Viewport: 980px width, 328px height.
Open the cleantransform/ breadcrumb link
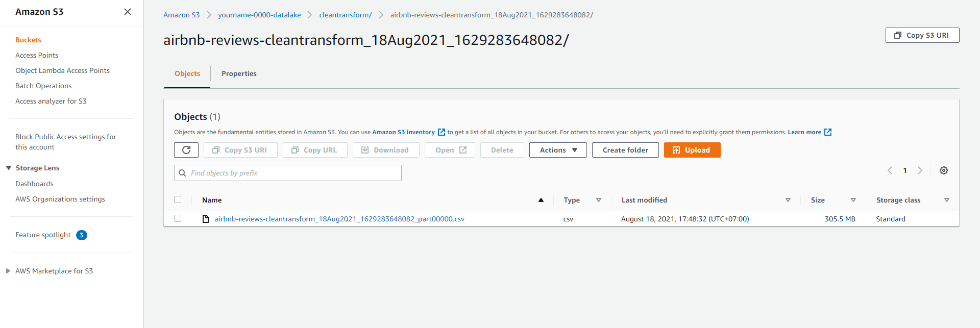[x=346, y=15]
